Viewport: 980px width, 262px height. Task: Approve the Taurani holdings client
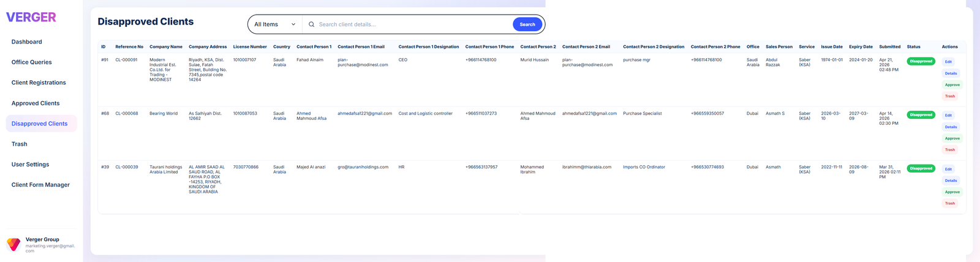[x=952, y=192]
